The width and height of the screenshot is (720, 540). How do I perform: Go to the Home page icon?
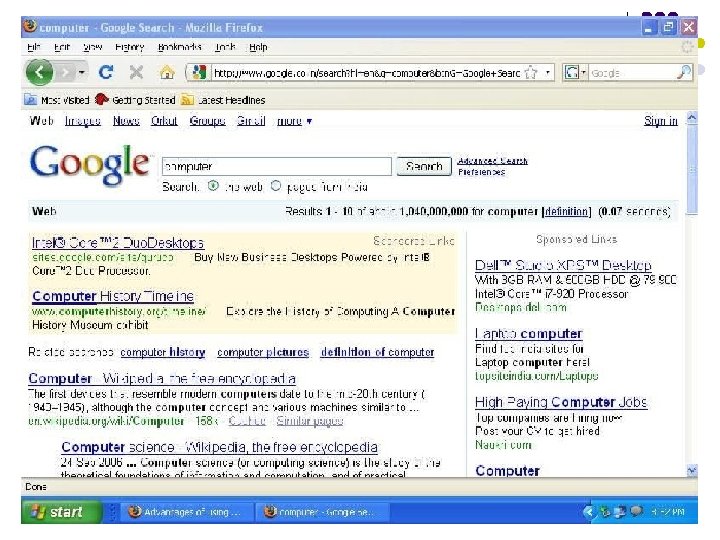coord(167,72)
